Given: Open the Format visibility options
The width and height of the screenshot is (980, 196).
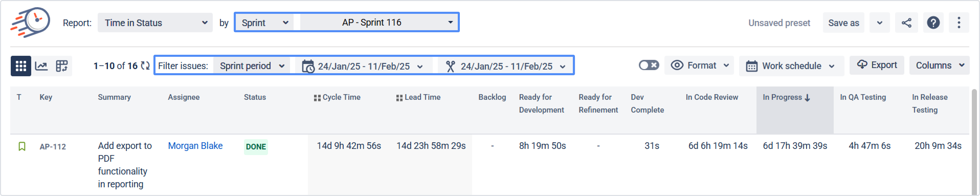Looking at the screenshot, I should tap(699, 66).
